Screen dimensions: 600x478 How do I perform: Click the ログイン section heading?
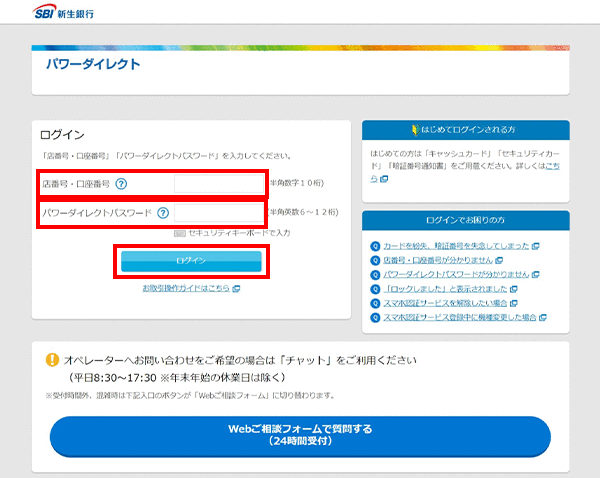tap(62, 135)
